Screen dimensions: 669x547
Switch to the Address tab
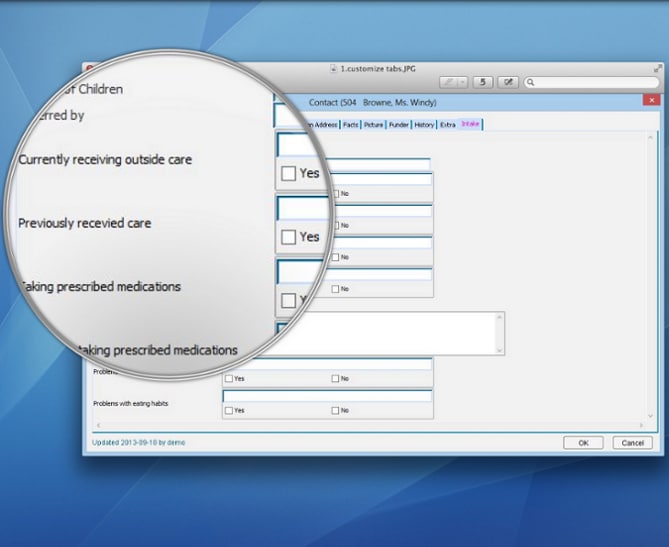coord(325,125)
